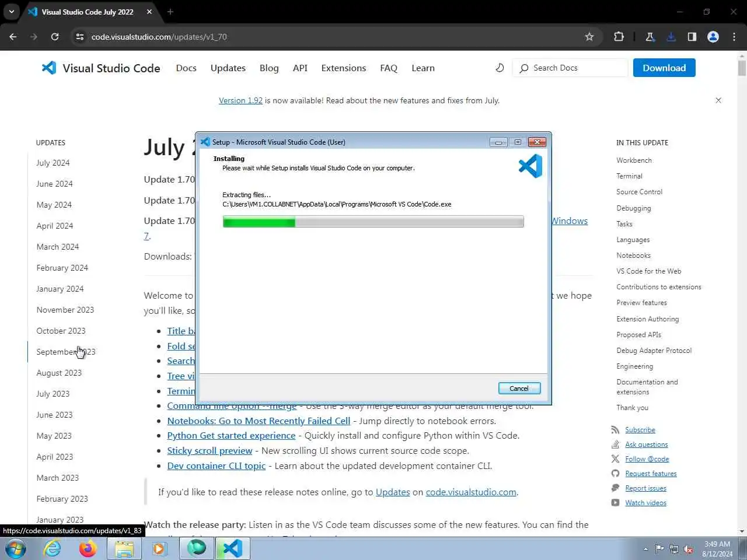
Task: Open Chrome three-dot menu
Action: coord(734,37)
